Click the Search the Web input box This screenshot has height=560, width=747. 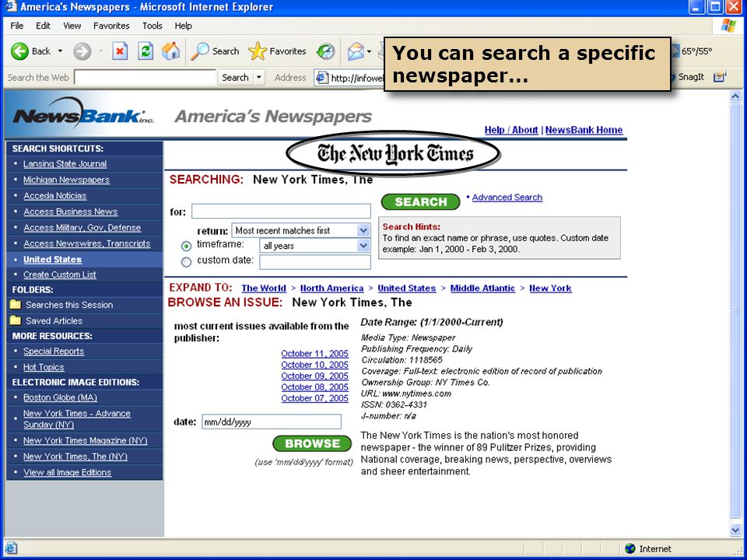point(146,77)
